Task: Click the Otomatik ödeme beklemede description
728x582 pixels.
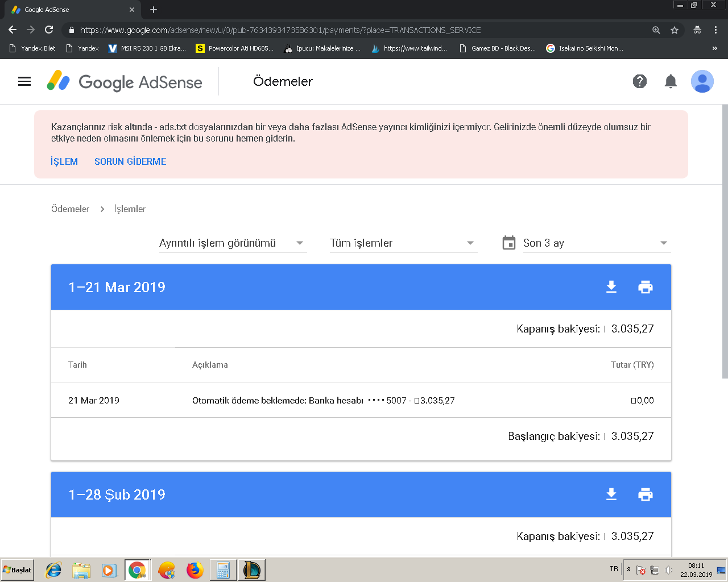Action: (324, 401)
